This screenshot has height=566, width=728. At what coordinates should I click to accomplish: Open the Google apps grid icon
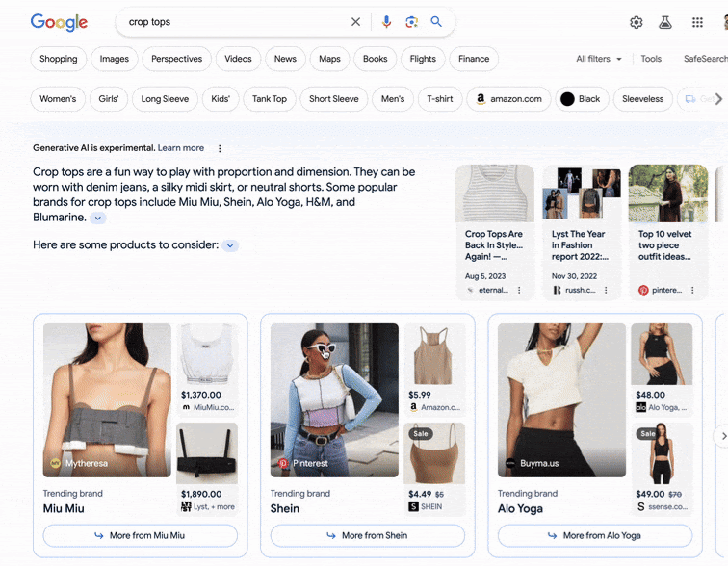697,22
